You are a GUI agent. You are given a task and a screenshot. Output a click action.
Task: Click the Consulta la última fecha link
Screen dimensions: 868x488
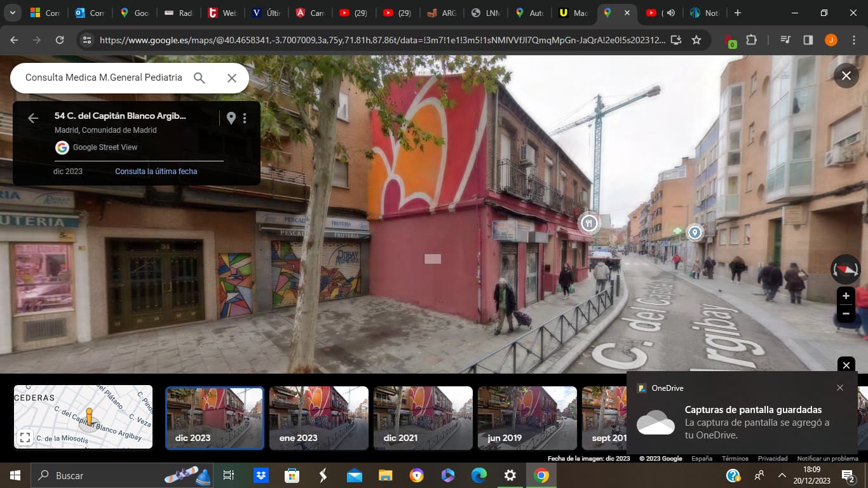(156, 172)
